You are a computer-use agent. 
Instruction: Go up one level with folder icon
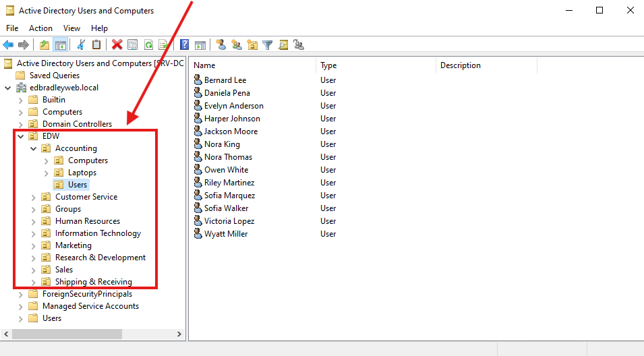coord(45,44)
